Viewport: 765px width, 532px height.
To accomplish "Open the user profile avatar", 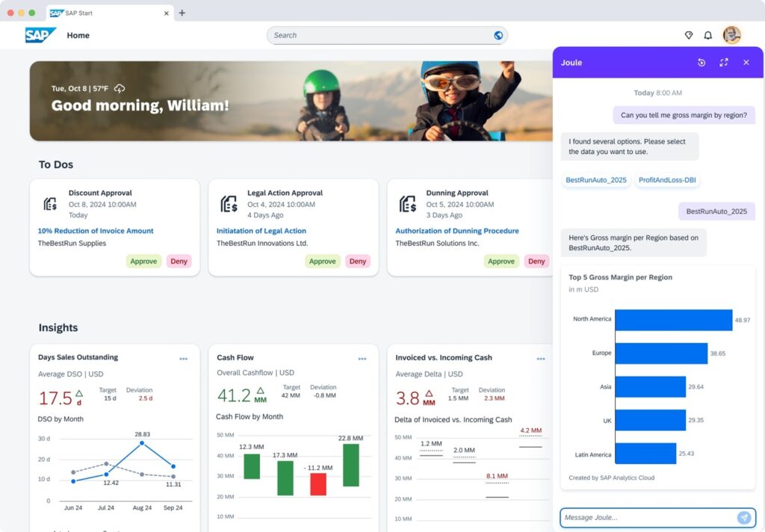I will [x=732, y=35].
